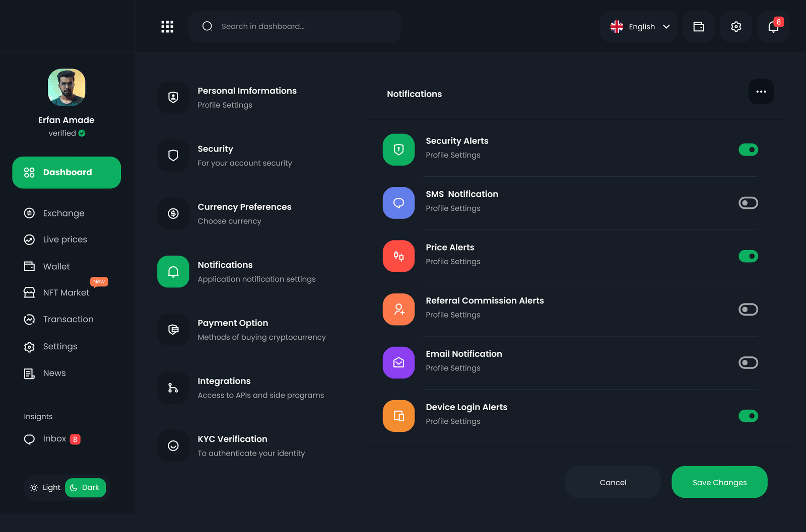Screen dimensions: 806x532
Task: Cancel the notification changes
Action: tap(613, 482)
